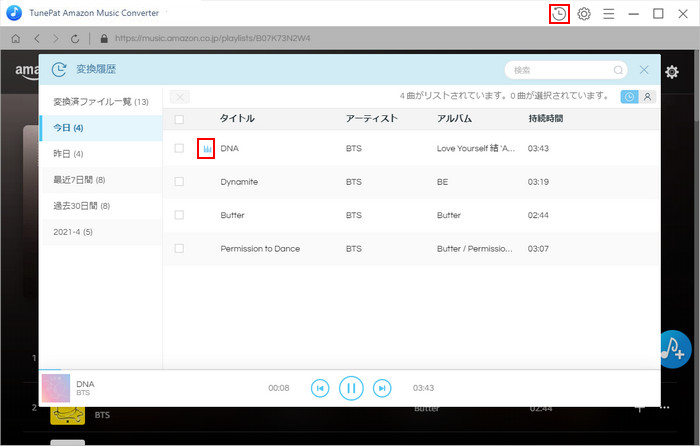
Task: Select the 2021-4 (5) filter
Action: pyautogui.click(x=101, y=232)
